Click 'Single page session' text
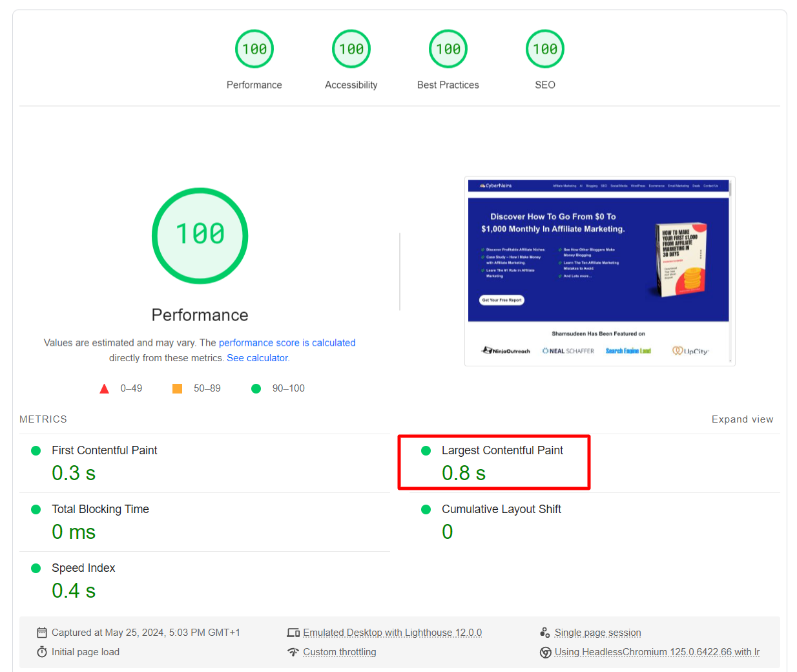797x672 pixels. [x=598, y=633]
